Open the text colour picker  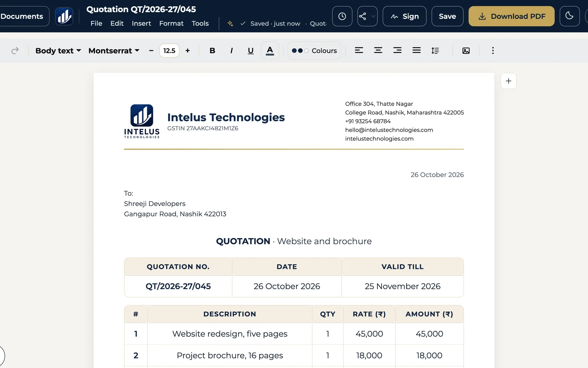coord(270,50)
